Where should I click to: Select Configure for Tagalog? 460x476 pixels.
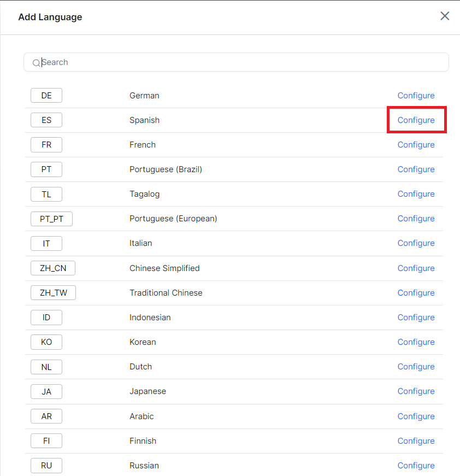[416, 194]
